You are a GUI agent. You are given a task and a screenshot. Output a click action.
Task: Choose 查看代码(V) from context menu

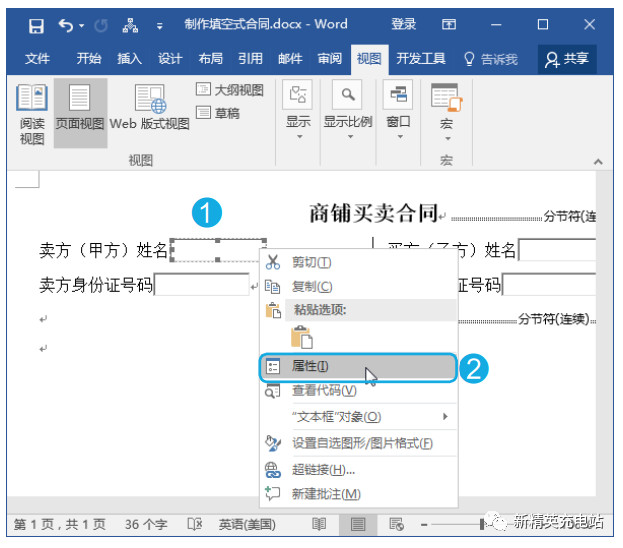358,391
